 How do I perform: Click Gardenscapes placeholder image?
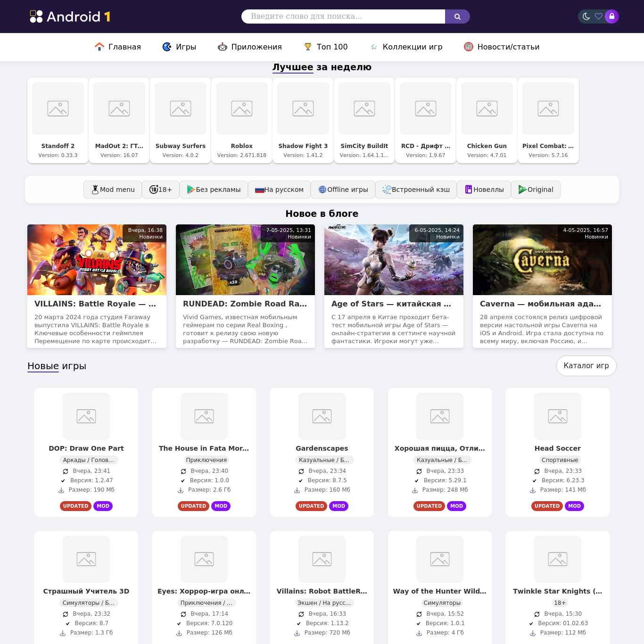(x=322, y=416)
